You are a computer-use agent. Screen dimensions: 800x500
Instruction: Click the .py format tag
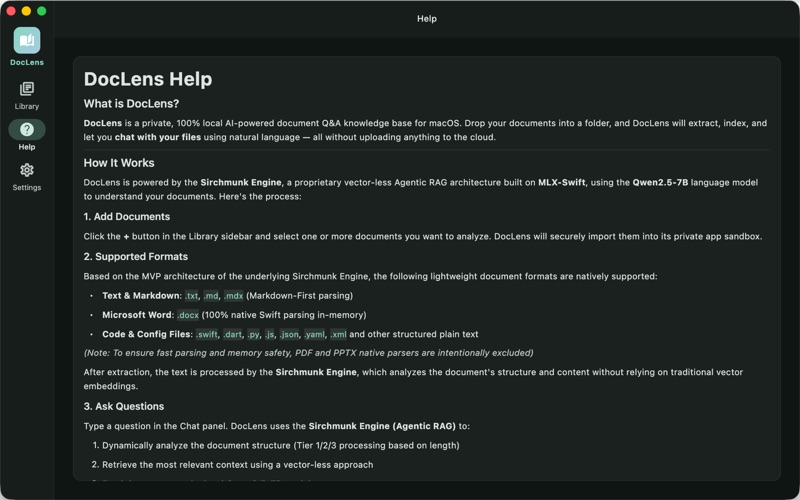point(254,335)
